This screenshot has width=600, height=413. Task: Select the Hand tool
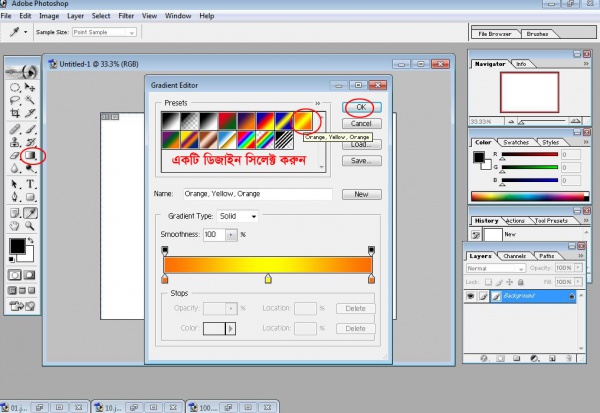(15, 226)
